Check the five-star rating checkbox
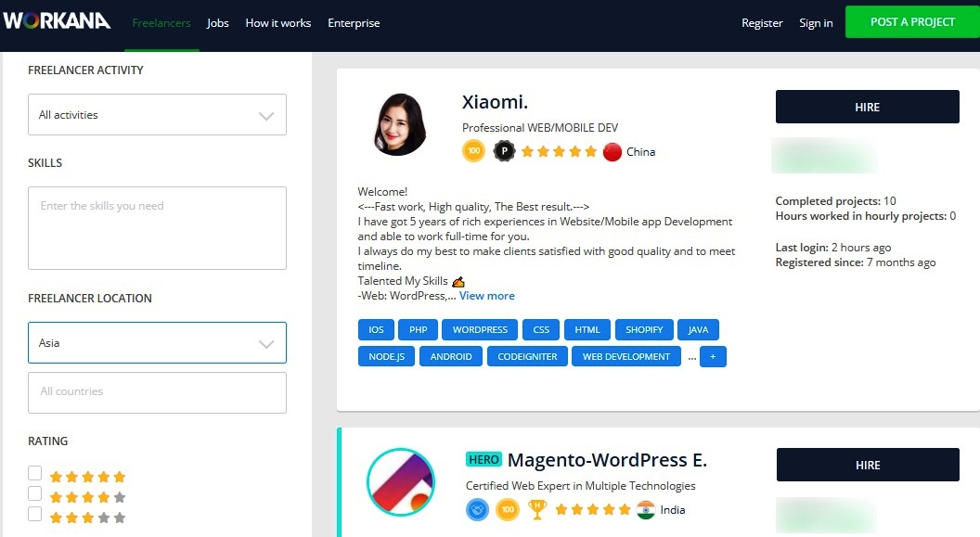 (x=35, y=473)
